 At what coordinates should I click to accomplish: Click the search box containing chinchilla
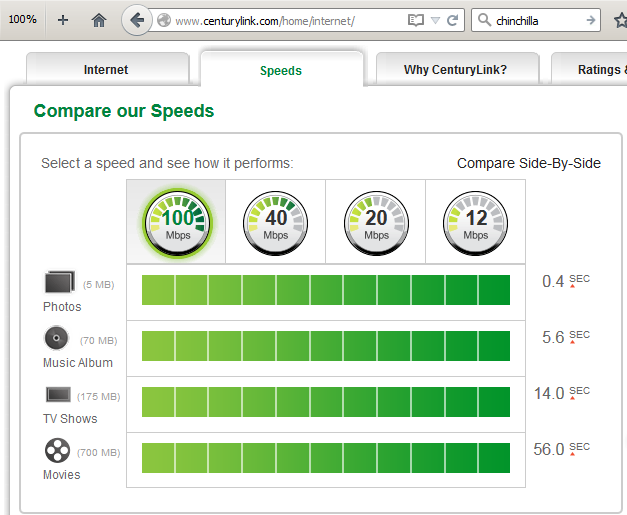tap(536, 20)
